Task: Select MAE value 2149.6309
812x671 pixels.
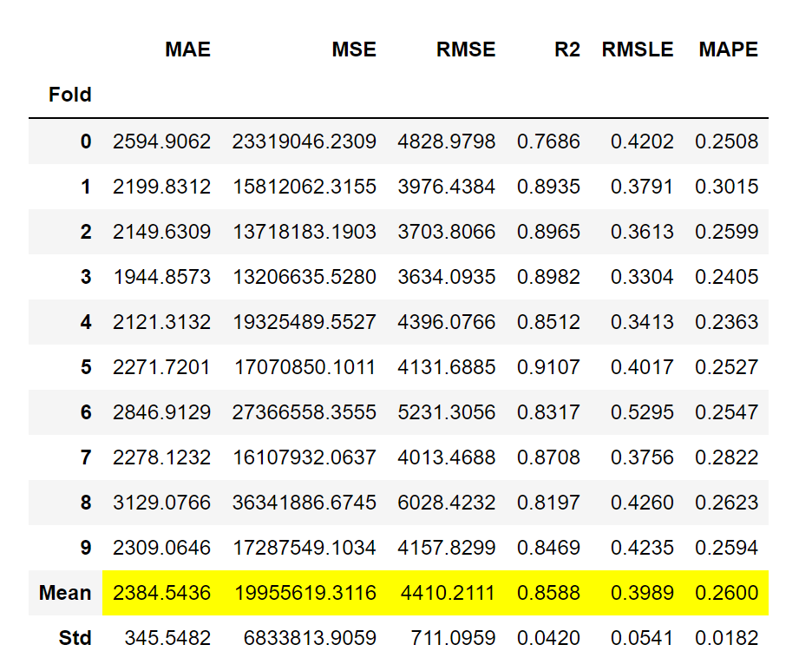Action: (161, 232)
